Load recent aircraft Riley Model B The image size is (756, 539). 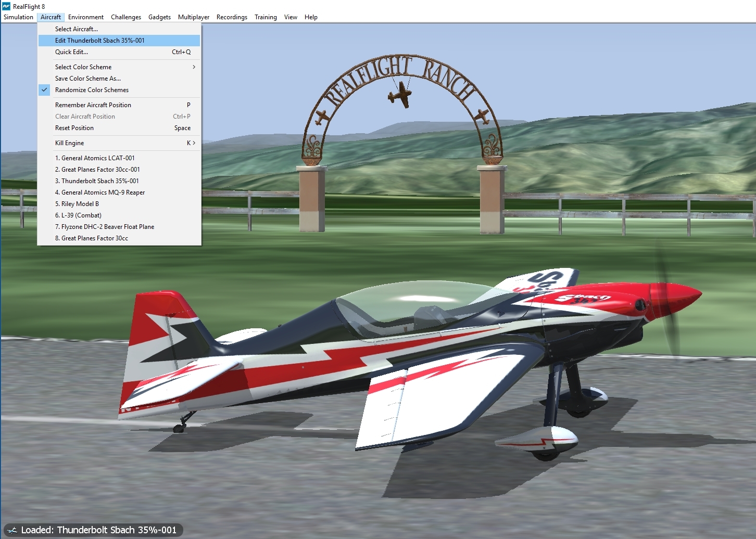(119, 204)
